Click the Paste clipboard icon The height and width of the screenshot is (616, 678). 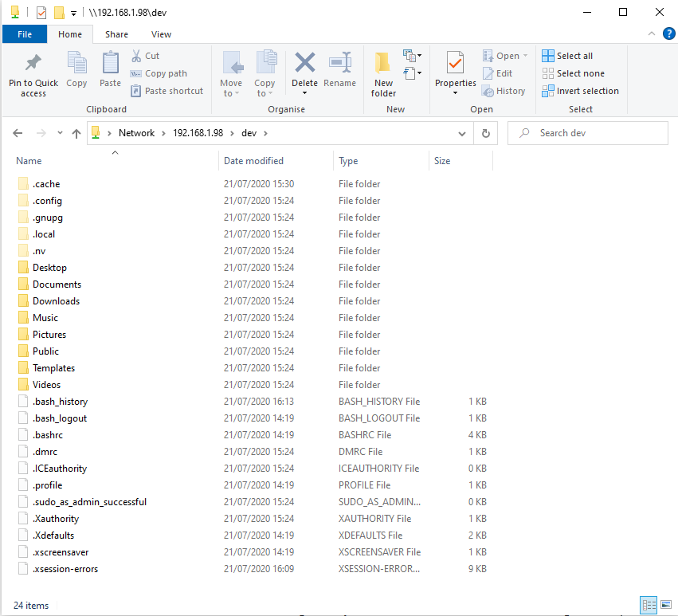click(x=110, y=69)
